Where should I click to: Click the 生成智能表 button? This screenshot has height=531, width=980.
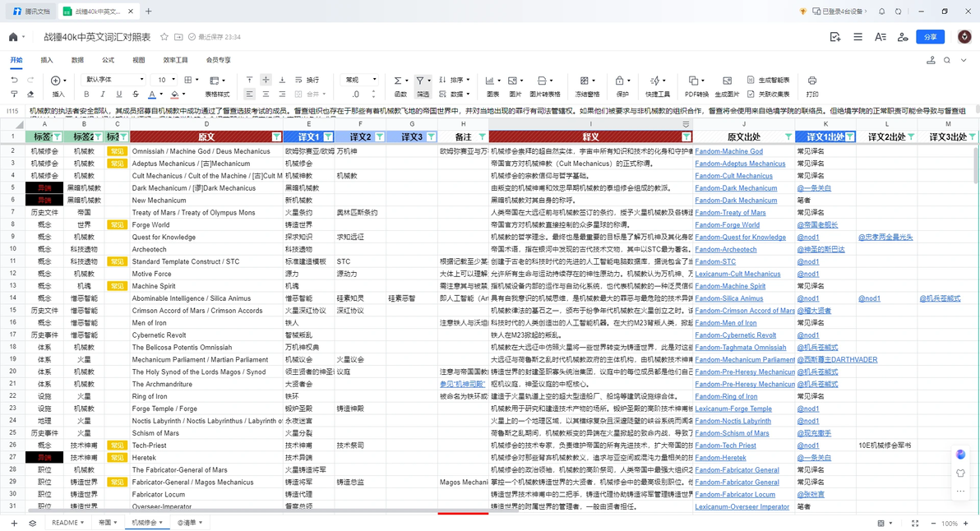coord(768,80)
